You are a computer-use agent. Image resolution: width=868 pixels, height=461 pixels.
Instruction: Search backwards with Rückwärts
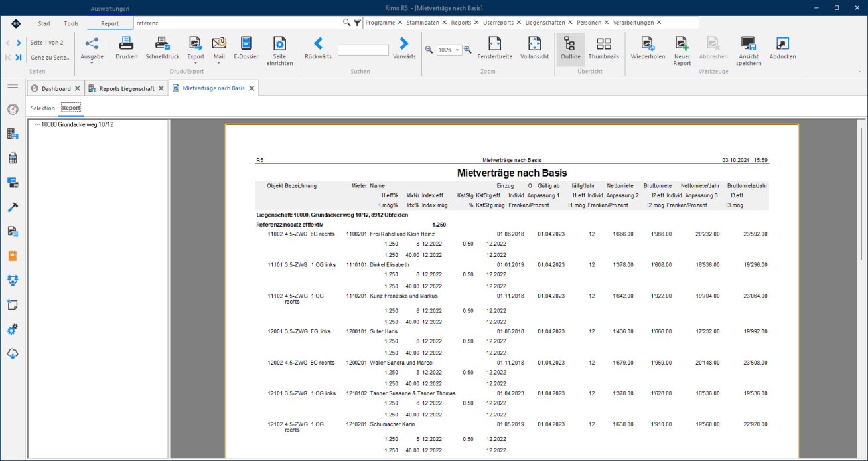318,48
